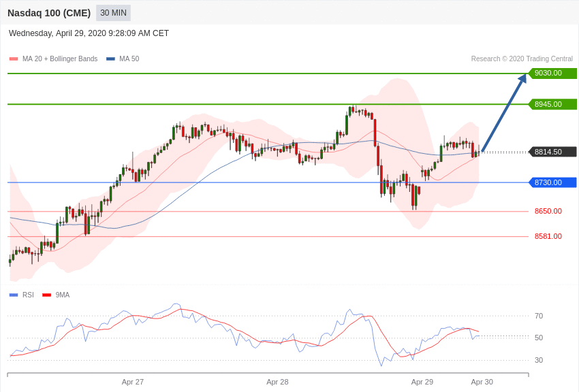Click the RSI 70 level label
The image size is (579, 392).
539,316
